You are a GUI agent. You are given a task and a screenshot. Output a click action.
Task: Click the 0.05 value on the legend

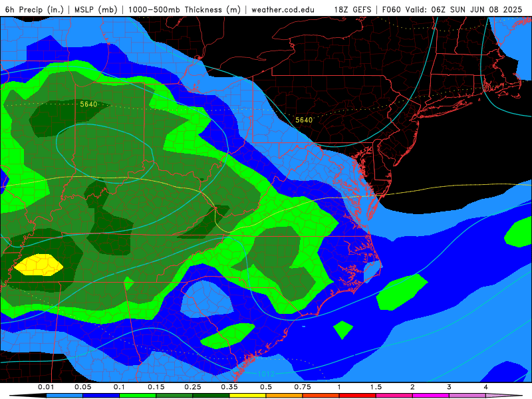point(82,387)
